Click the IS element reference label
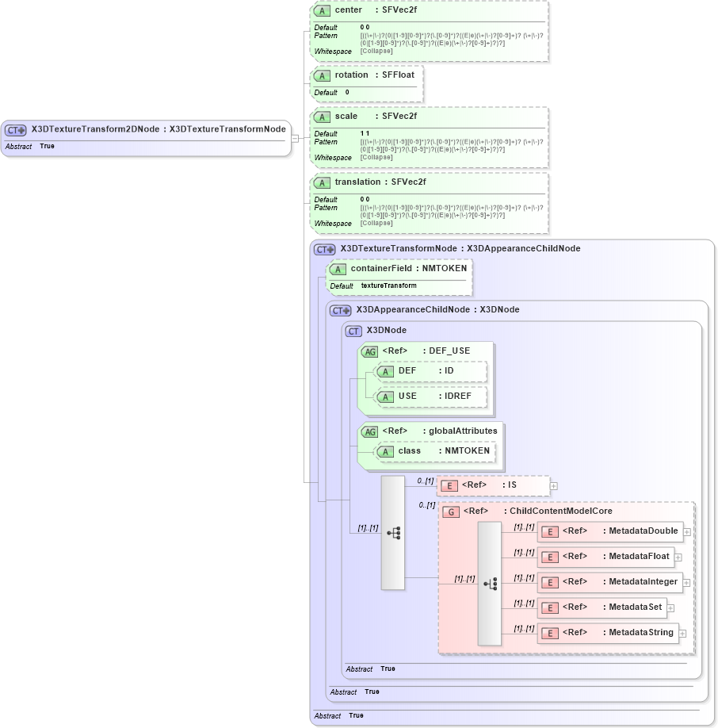718x728 pixels. 489,485
